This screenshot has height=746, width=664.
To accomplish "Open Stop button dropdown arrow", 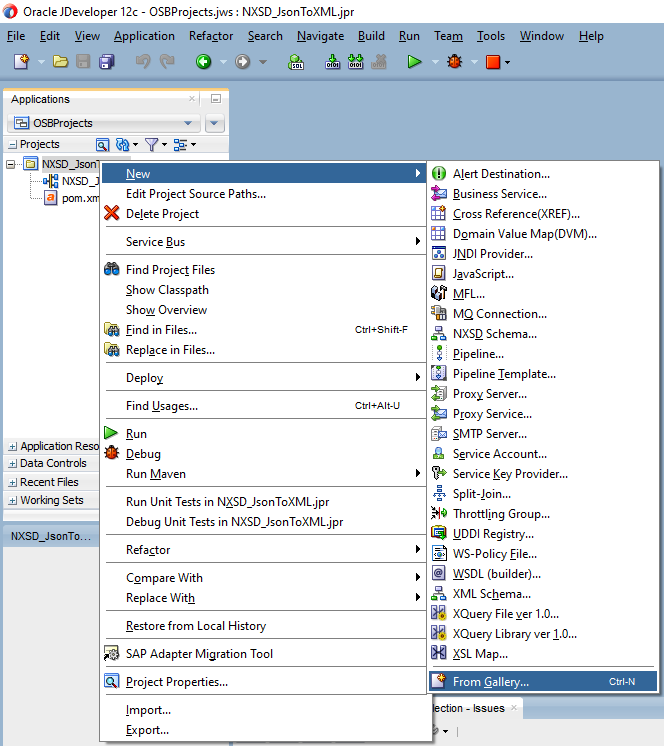I will coord(508,62).
